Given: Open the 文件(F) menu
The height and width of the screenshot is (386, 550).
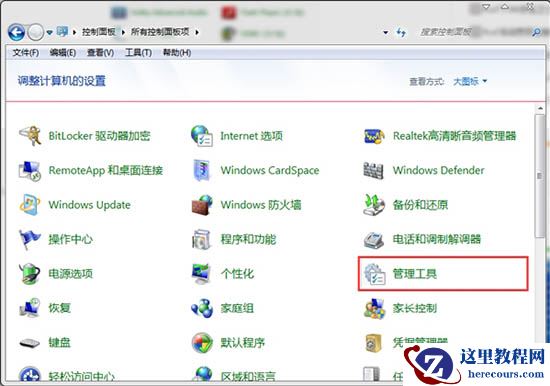Looking at the screenshot, I should [x=26, y=53].
